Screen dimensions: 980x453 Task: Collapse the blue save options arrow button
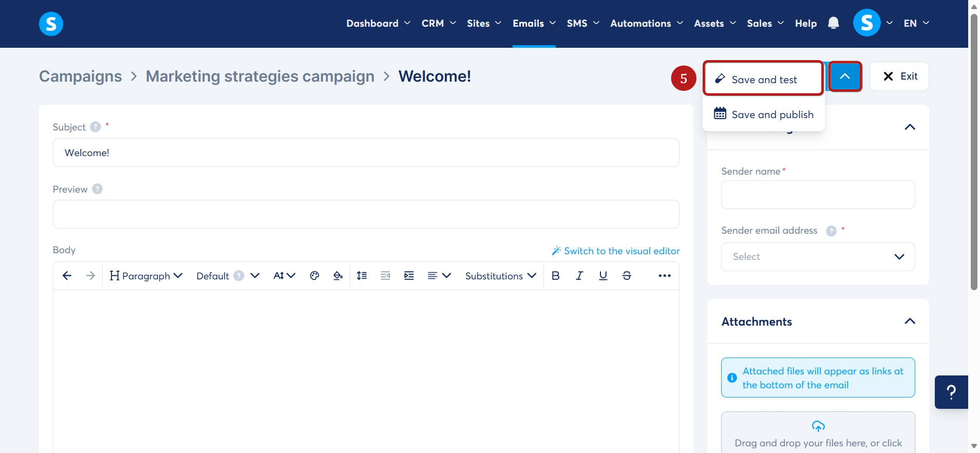(845, 77)
